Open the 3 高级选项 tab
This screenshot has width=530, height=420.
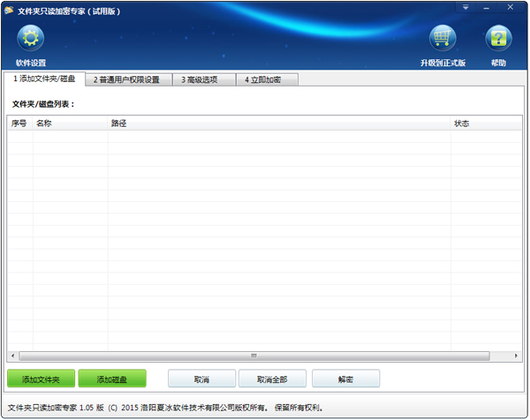204,79
